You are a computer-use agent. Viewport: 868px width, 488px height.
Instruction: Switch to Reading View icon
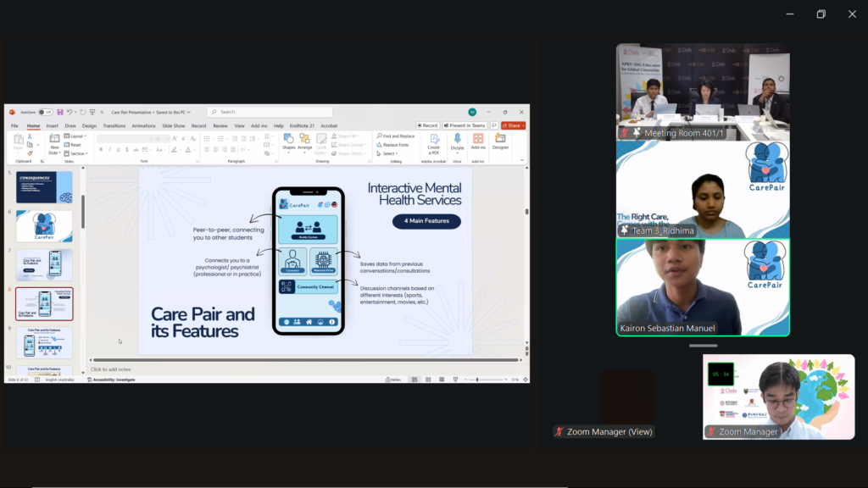click(442, 380)
